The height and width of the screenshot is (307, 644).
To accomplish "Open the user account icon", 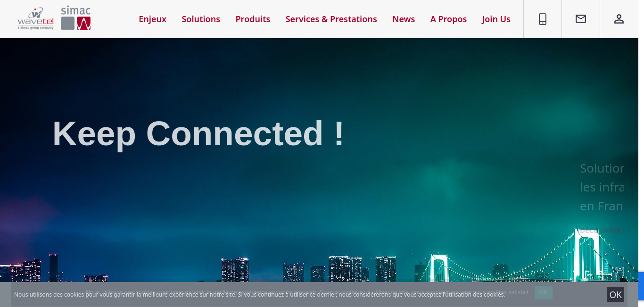I will pos(619,19).
